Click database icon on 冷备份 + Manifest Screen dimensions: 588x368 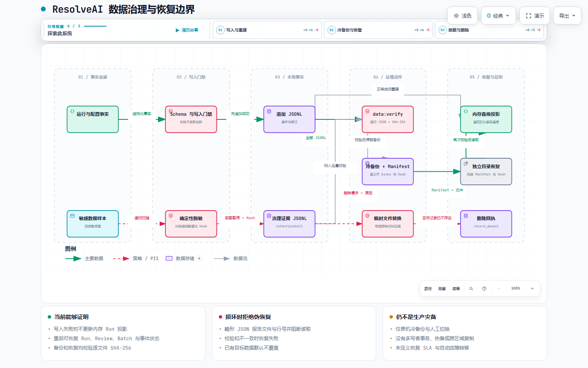click(x=367, y=164)
